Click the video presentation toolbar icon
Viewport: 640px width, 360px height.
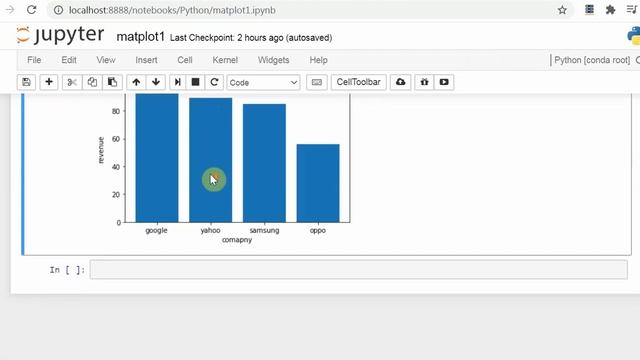pyautogui.click(x=444, y=82)
